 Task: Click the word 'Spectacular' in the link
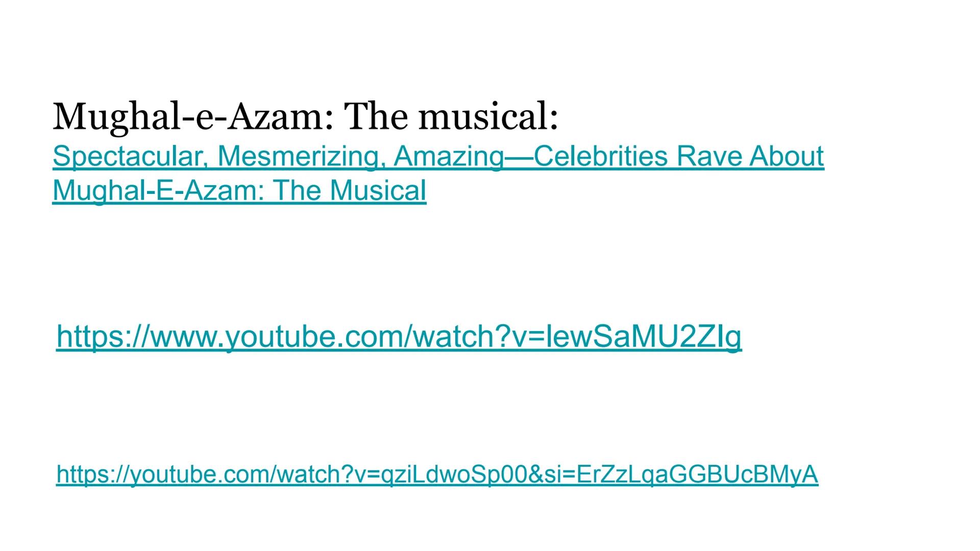tap(127, 156)
